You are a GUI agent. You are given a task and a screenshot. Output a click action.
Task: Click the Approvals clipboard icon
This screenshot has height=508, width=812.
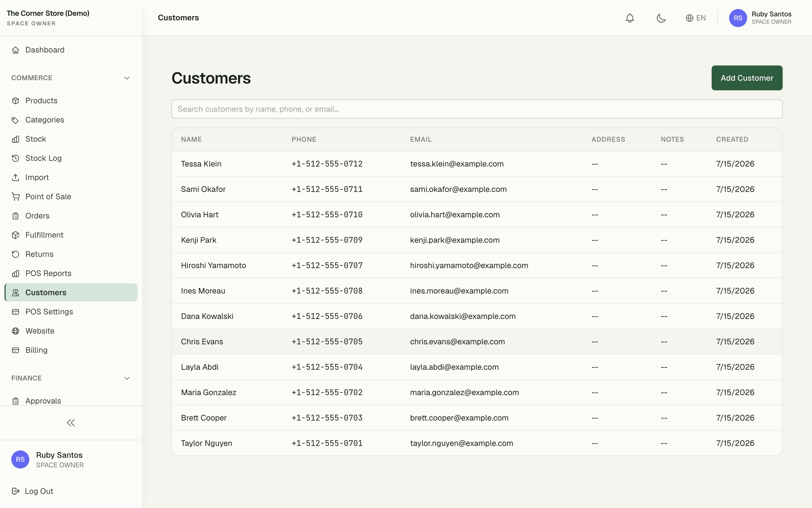pos(16,401)
